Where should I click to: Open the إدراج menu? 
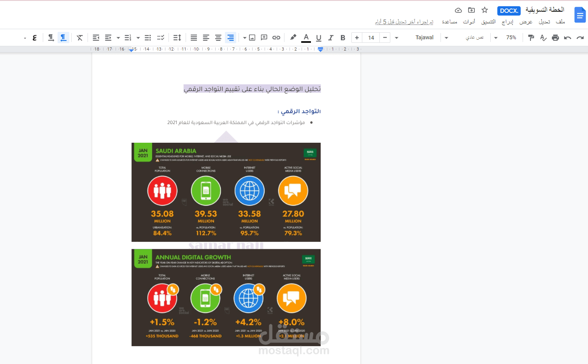tap(507, 22)
